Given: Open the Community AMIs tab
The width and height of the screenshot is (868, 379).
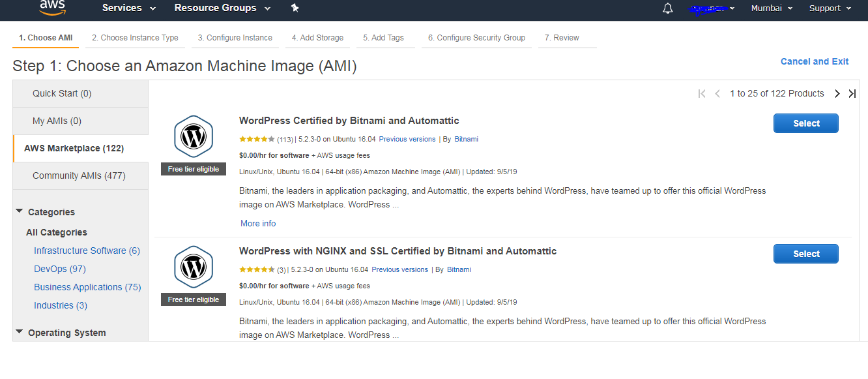Looking at the screenshot, I should 79,175.
